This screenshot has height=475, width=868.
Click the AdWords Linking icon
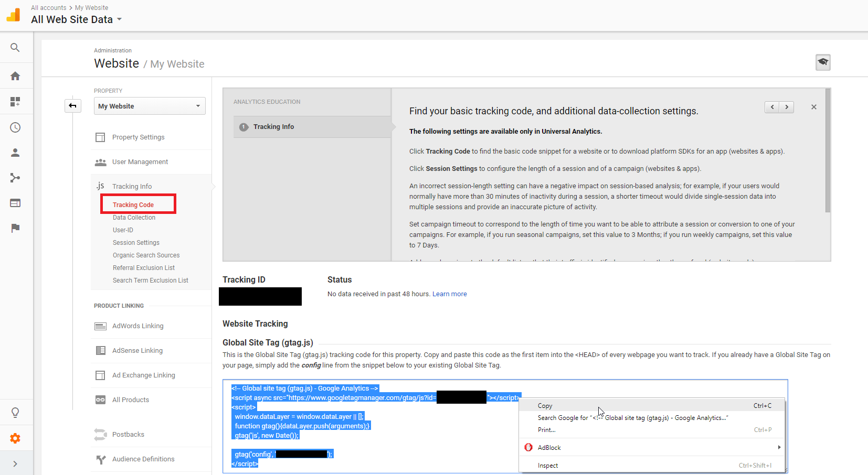click(x=100, y=326)
